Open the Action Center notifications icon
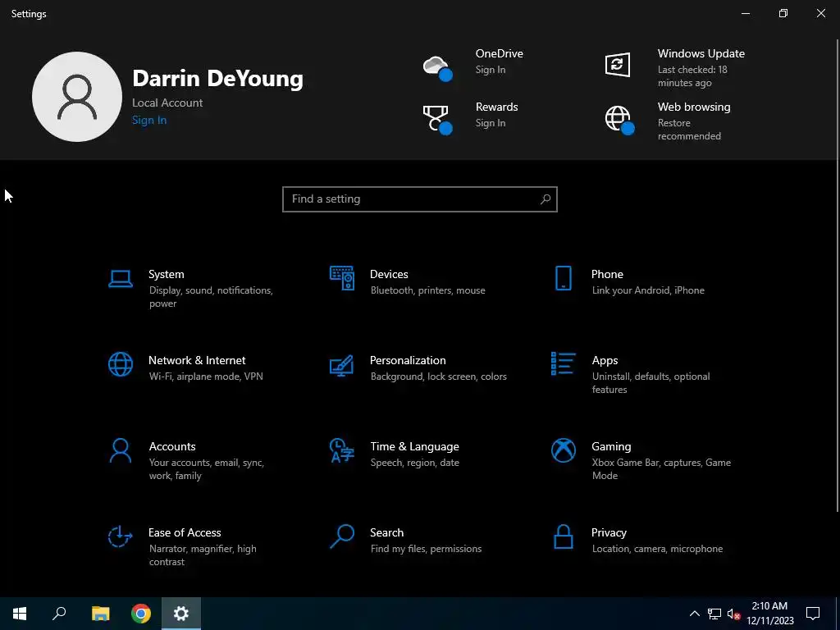840x630 pixels. click(813, 614)
